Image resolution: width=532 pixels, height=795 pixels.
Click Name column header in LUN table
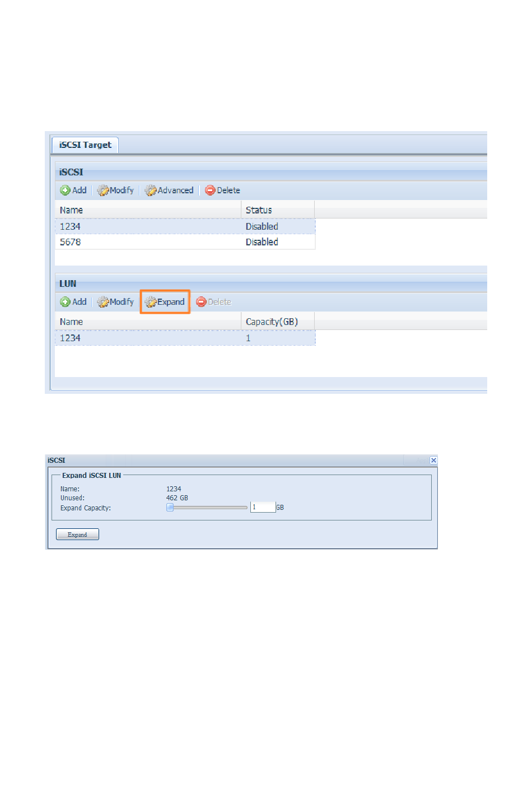[148, 322]
